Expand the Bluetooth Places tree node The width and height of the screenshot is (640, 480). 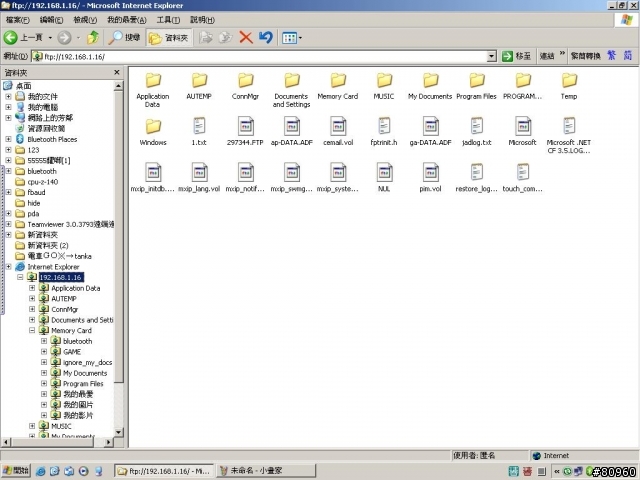(8, 139)
